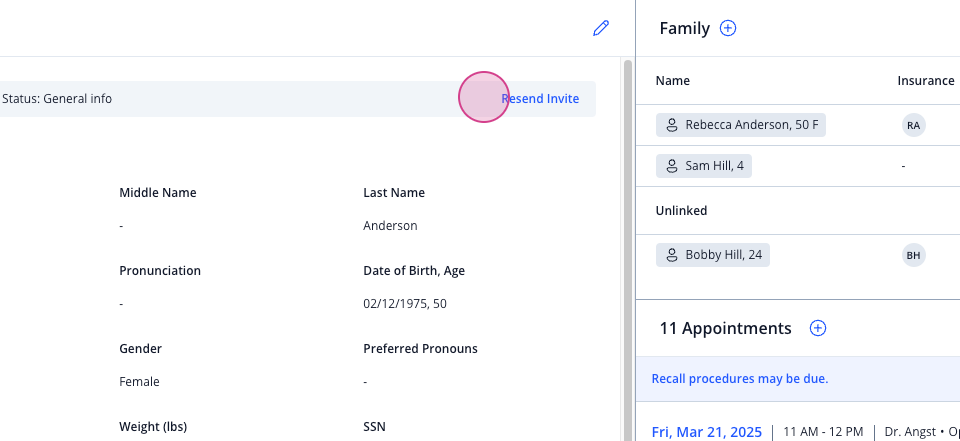Click person icon beside Bobby Hill

[672, 255]
